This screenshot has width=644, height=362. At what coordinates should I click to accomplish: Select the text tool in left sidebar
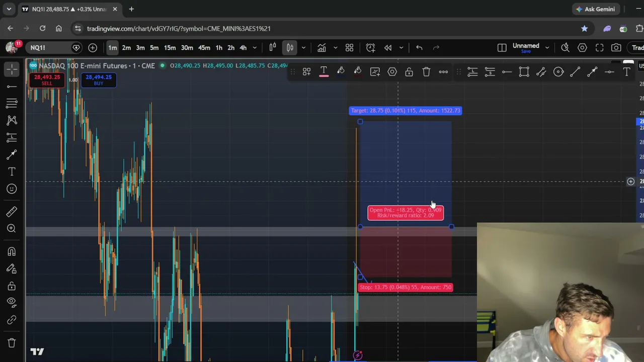(12, 171)
